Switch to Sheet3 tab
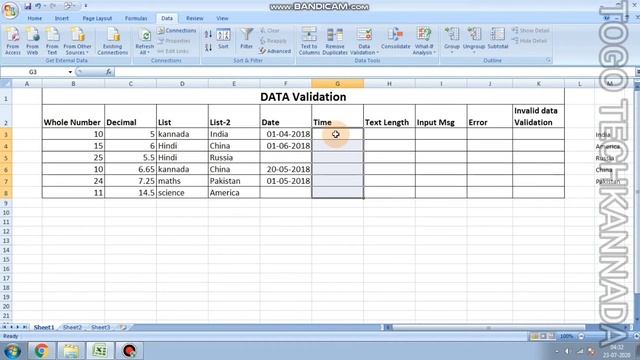The image size is (640, 360). (100, 327)
